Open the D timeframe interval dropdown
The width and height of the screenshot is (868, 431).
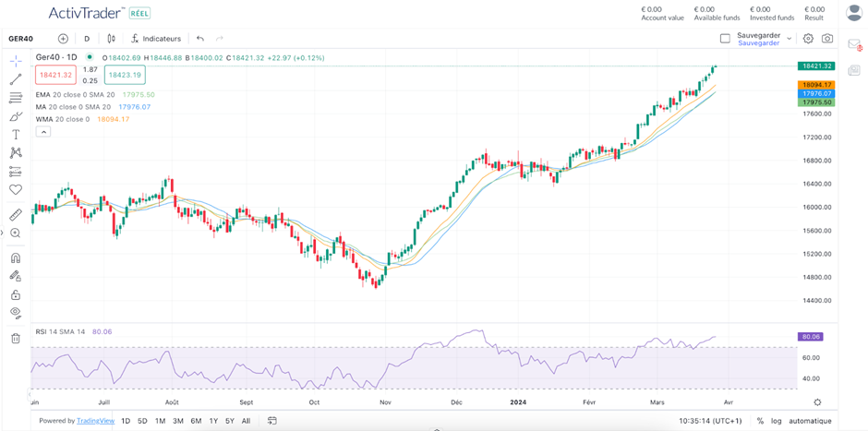coord(87,39)
